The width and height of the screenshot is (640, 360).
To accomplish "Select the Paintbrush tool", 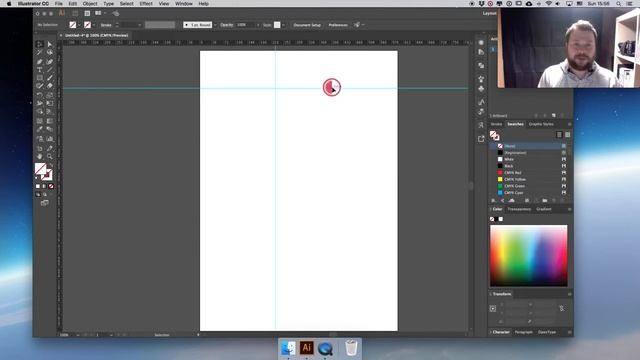I will 50,78.
